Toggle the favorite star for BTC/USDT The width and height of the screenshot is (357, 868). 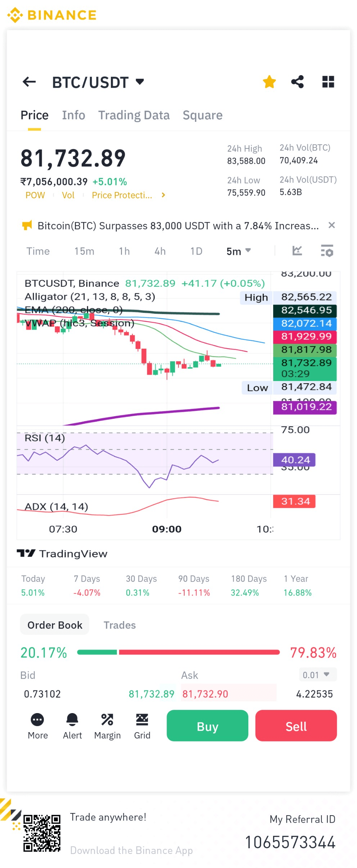tap(269, 82)
